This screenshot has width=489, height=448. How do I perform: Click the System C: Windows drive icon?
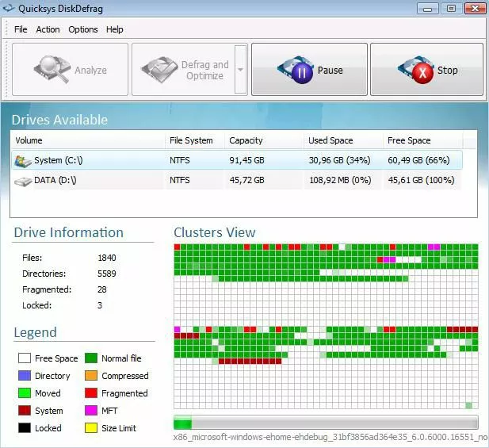pyautogui.click(x=23, y=161)
